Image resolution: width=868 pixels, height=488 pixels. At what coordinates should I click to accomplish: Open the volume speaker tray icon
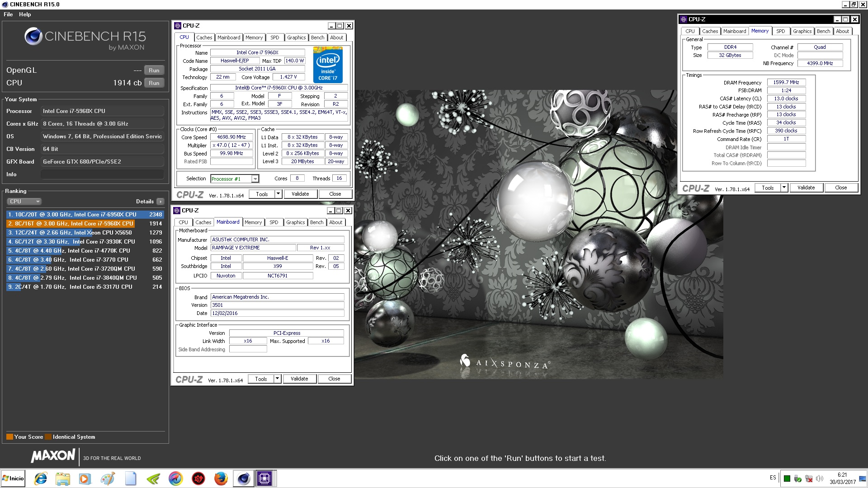pos(820,479)
